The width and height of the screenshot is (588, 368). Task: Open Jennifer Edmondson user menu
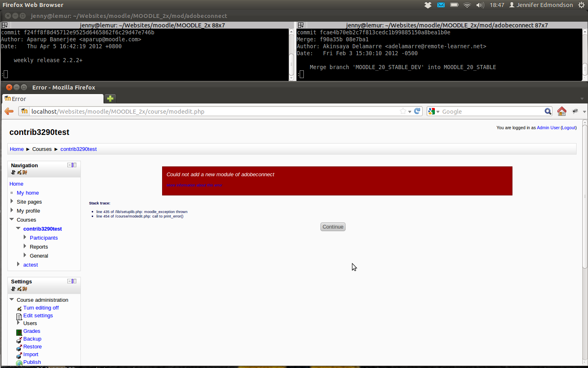(541, 5)
